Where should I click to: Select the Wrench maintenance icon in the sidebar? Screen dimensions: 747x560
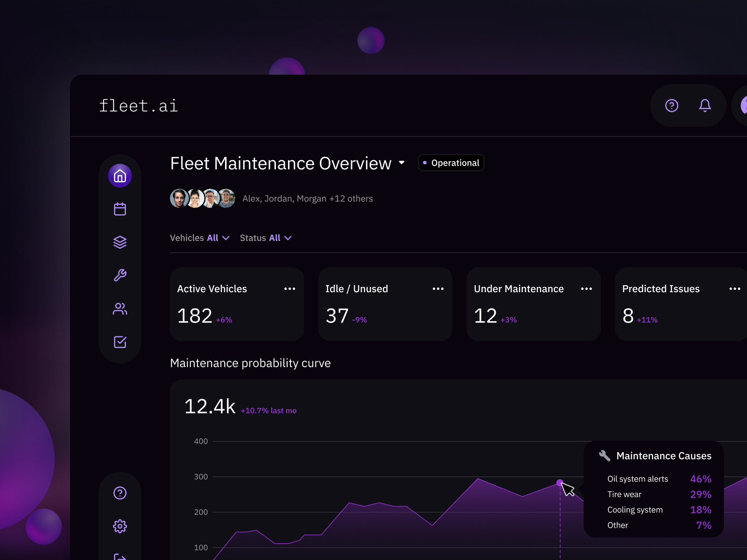coord(120,275)
